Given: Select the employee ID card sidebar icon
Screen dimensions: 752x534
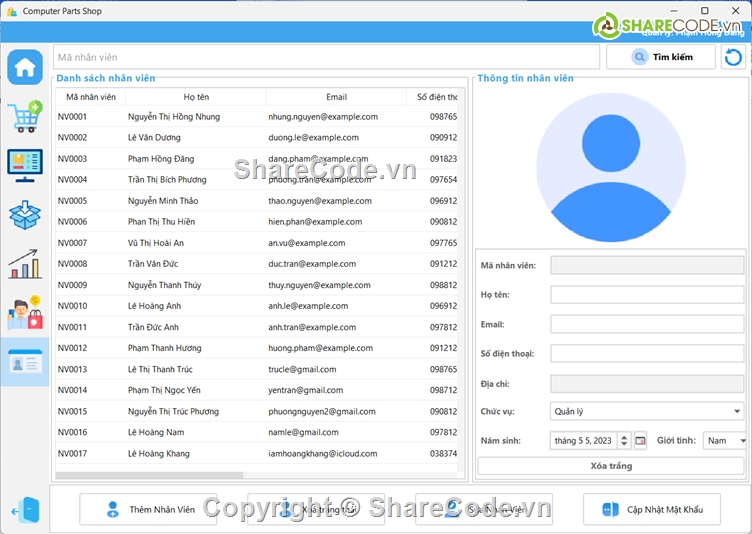Looking at the screenshot, I should click(25, 362).
